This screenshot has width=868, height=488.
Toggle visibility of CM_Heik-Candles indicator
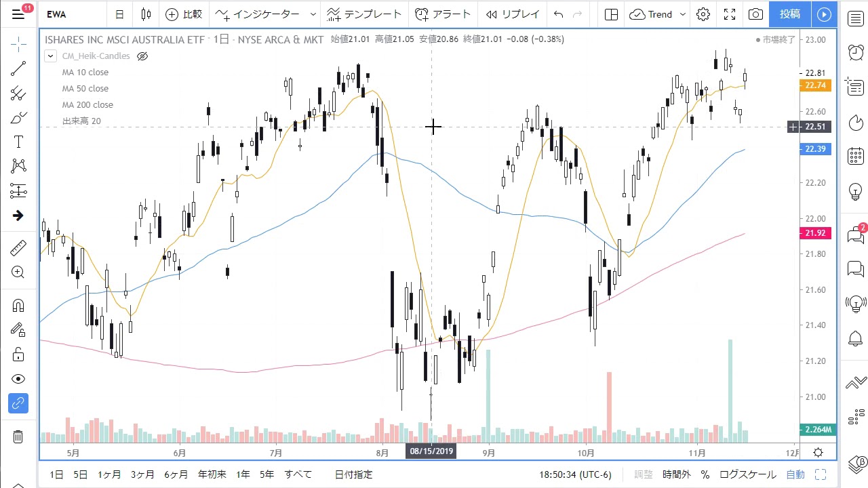(142, 56)
